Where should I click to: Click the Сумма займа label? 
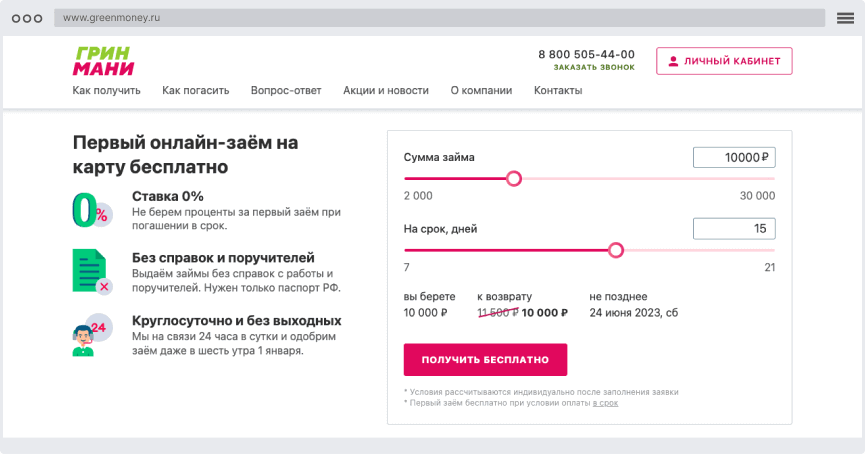[x=439, y=157]
